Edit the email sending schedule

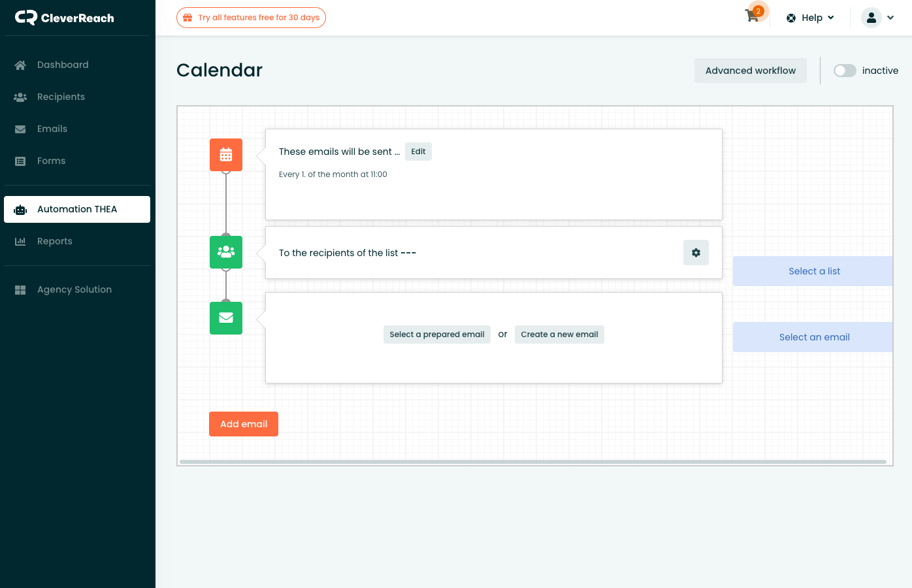(x=418, y=152)
